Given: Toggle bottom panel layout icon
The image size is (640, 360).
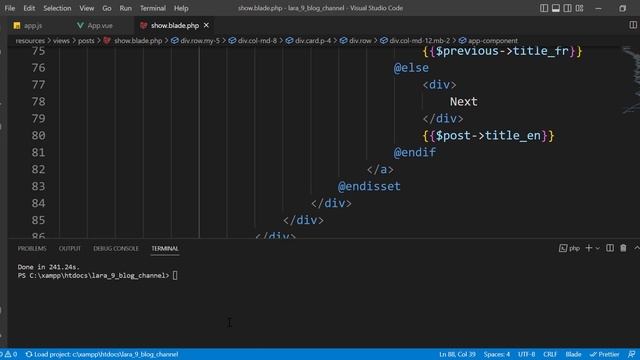Looking at the screenshot, I should pyautogui.click(x=556, y=8).
